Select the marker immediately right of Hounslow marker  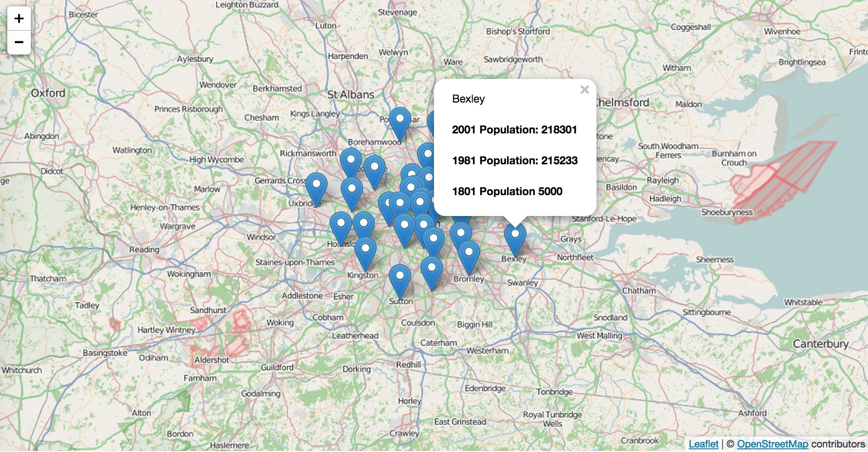coord(364,226)
